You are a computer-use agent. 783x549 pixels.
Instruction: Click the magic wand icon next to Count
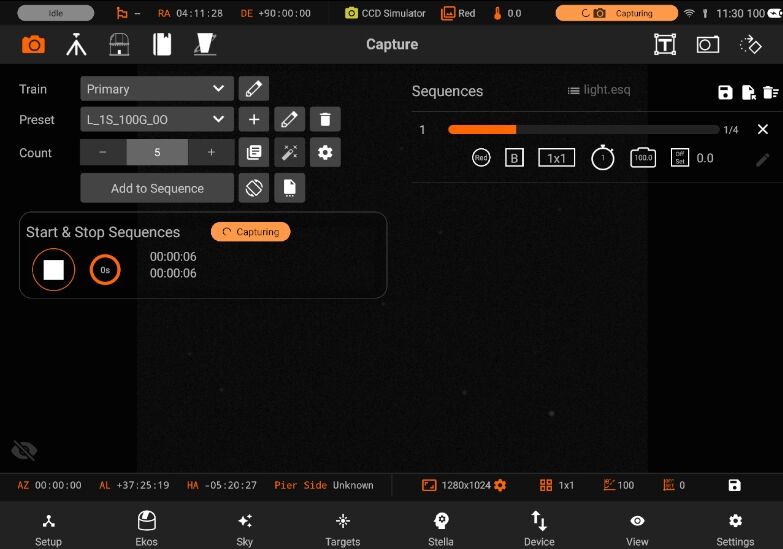[290, 152]
